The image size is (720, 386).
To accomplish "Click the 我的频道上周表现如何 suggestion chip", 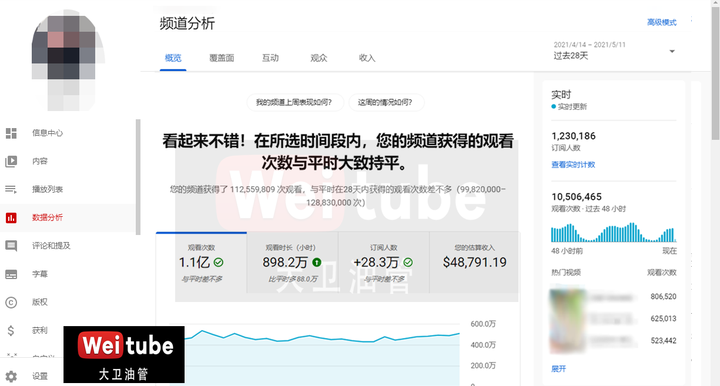I will 294,102.
